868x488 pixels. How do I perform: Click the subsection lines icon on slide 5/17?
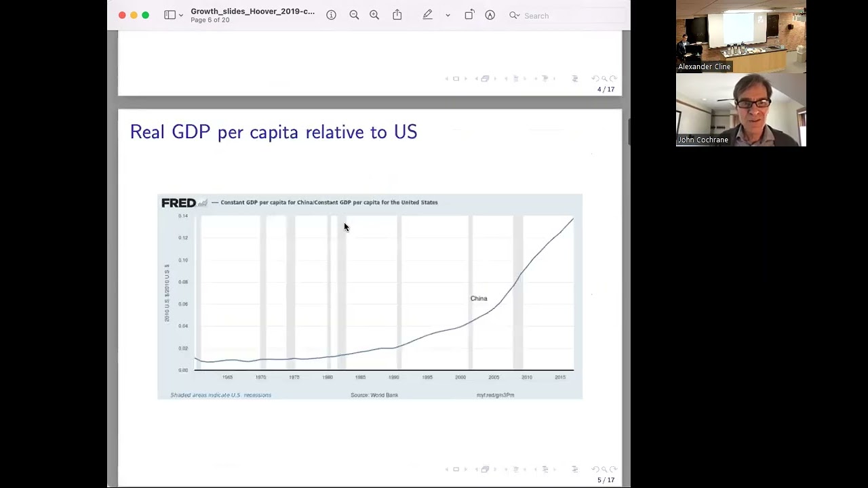(x=515, y=469)
